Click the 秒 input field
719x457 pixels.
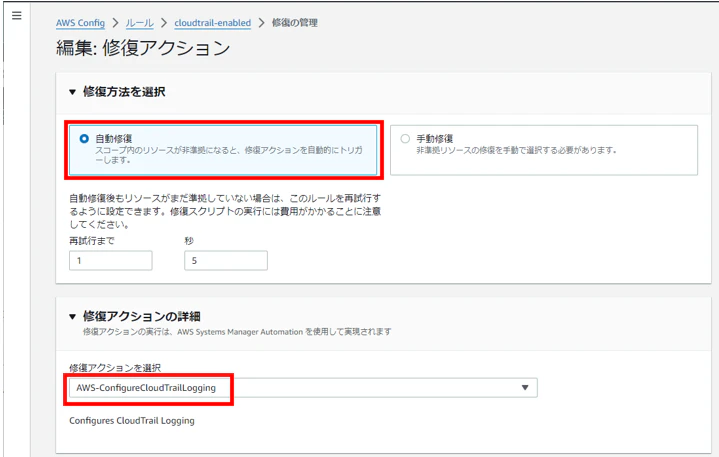pos(226,260)
